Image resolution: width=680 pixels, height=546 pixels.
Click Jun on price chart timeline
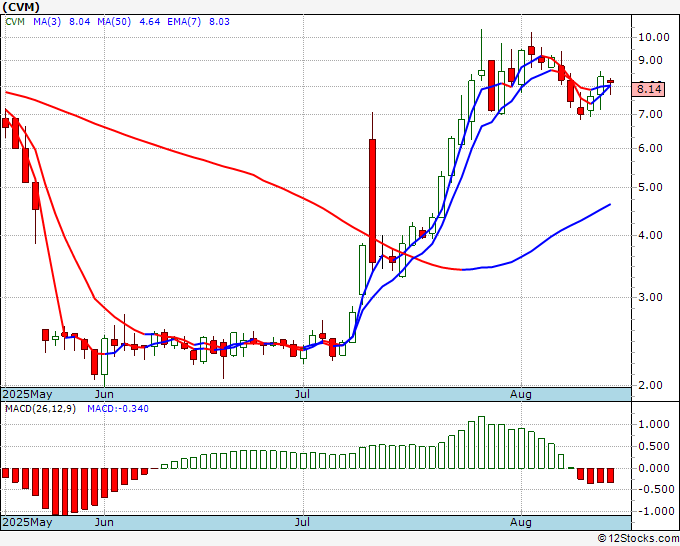click(104, 394)
